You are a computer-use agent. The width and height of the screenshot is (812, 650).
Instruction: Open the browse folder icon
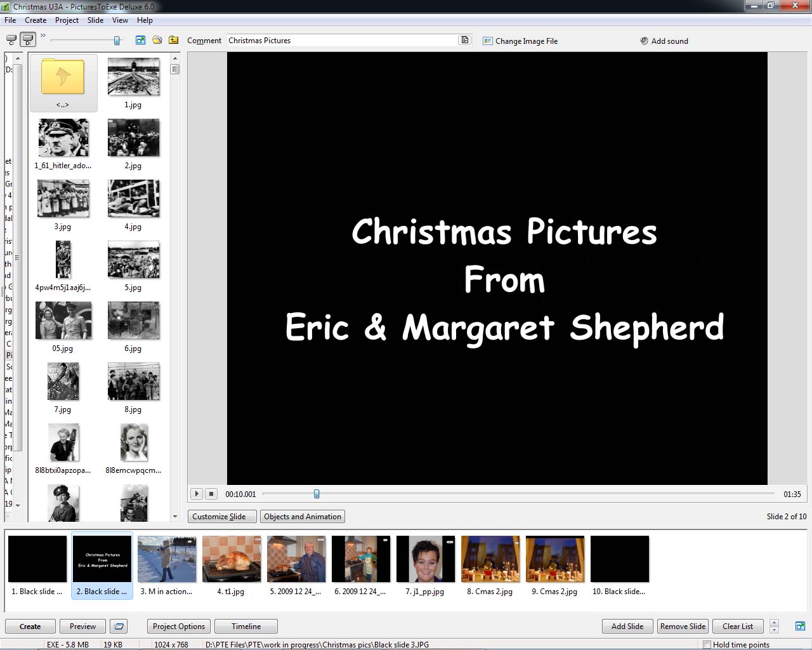157,40
